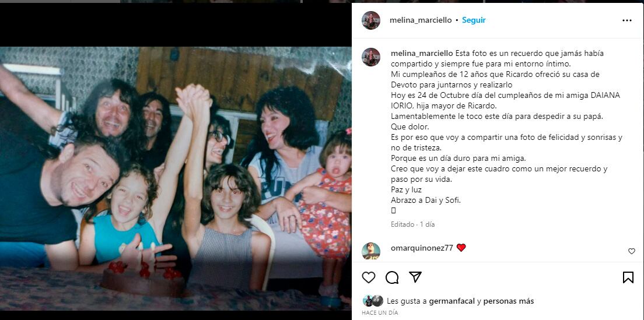The height and width of the screenshot is (320, 644).
Task: Open omarquinonez77 commenter avatar
Action: coord(371,251)
